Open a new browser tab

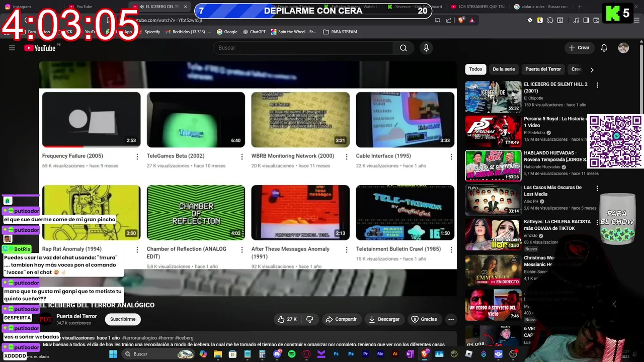[579, 7]
